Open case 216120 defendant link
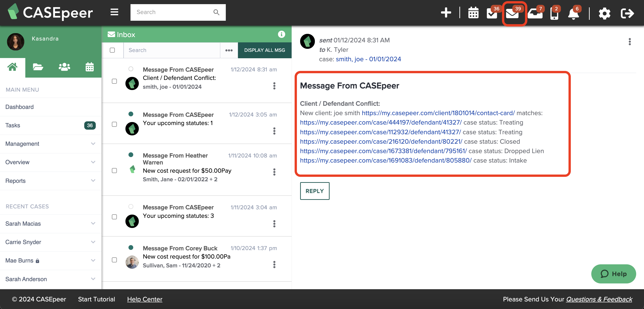Screen dimensions: 644x309 pyautogui.click(x=381, y=142)
